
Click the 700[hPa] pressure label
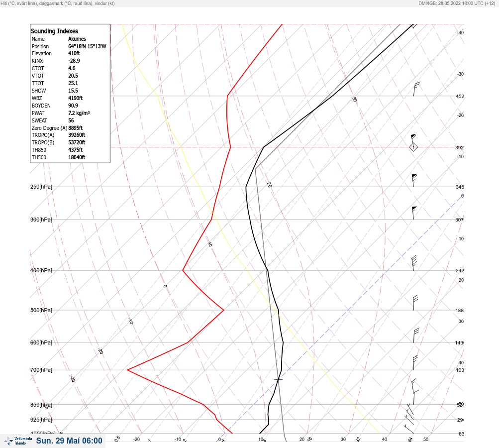(41, 370)
